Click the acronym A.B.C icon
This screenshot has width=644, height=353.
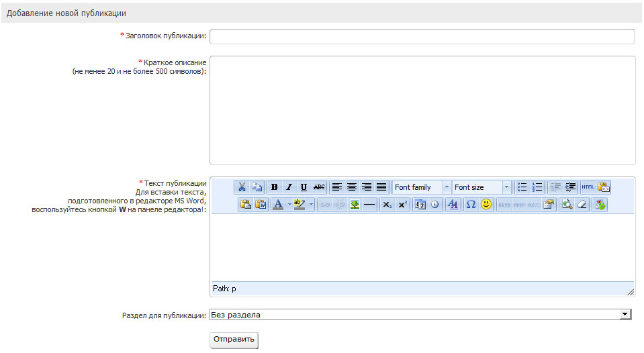[x=533, y=205]
